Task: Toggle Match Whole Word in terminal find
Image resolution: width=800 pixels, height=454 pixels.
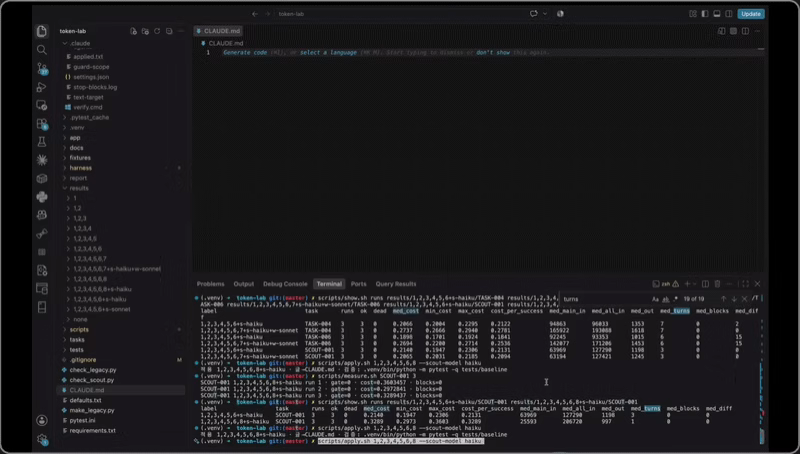Action: pos(666,299)
